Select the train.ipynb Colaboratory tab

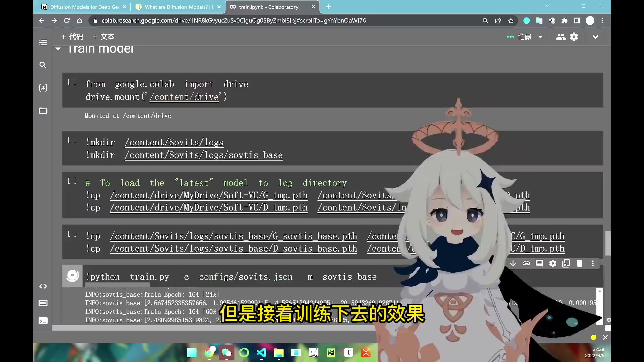pos(272,7)
